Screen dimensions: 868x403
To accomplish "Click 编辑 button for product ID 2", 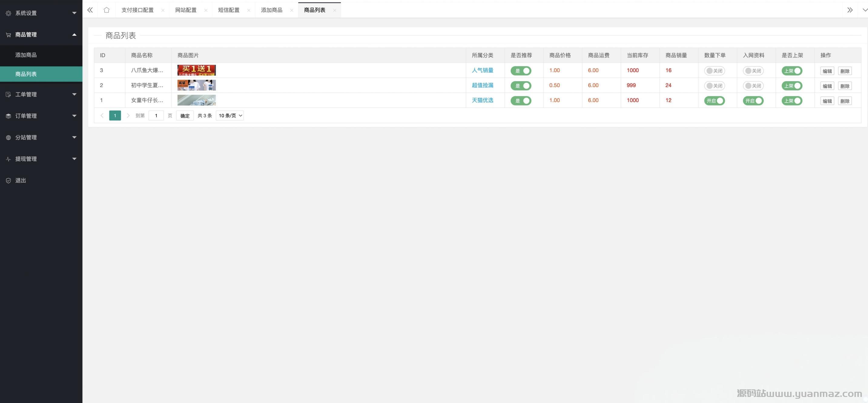I will tap(827, 86).
